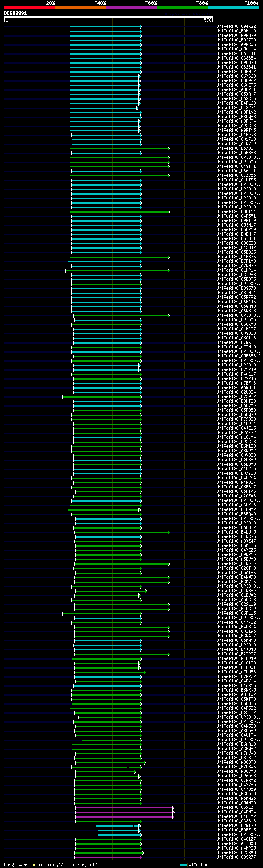The height and width of the screenshot is (868, 263).
Task: Select hit label UniRef100_C1MTS6
Action: click(236, 180)
